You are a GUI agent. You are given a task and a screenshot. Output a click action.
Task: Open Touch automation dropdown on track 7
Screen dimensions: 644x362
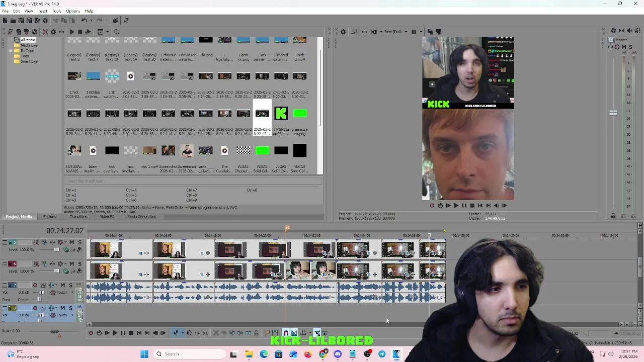72,292
